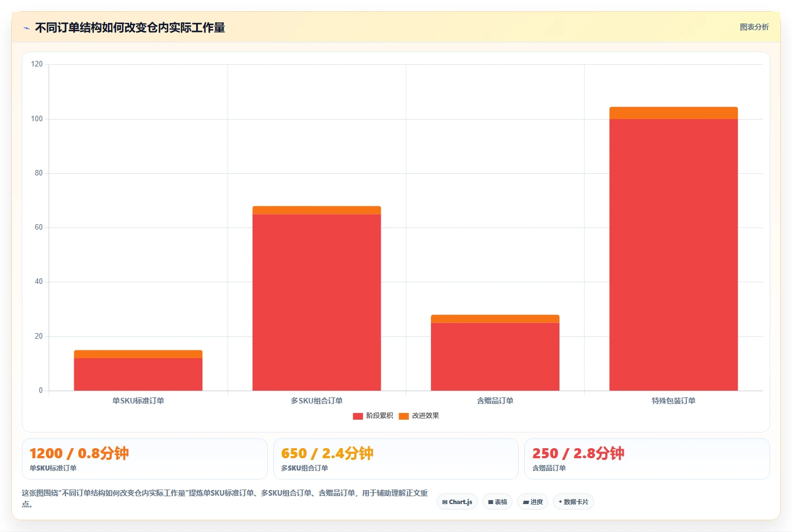The height and width of the screenshot is (532, 792).
Task: Click the y-axis value 100
Action: (x=37, y=118)
